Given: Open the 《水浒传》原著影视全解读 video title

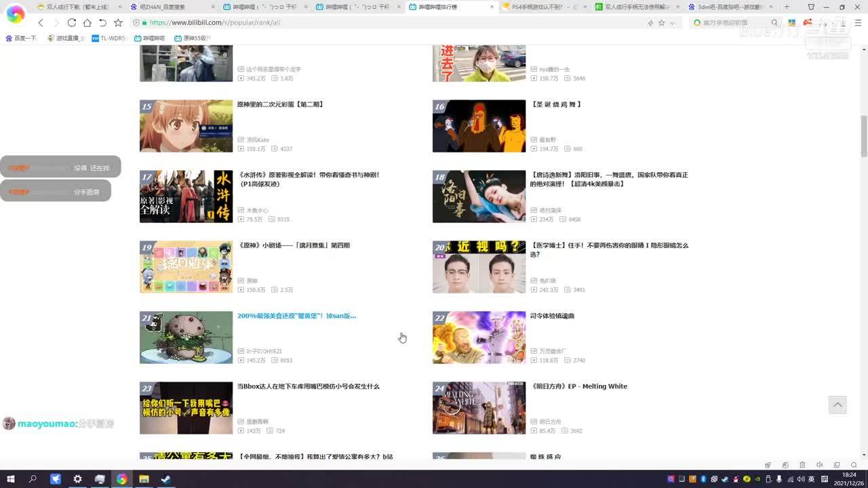Looking at the screenshot, I should click(x=308, y=179).
